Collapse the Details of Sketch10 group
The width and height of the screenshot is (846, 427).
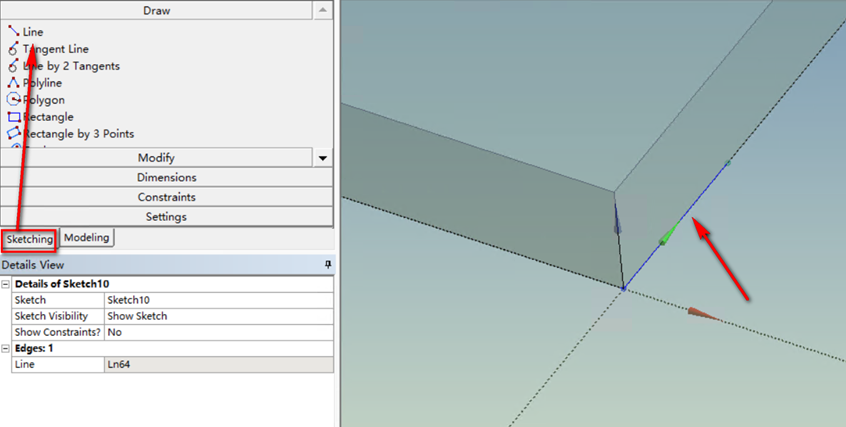pos(5,284)
